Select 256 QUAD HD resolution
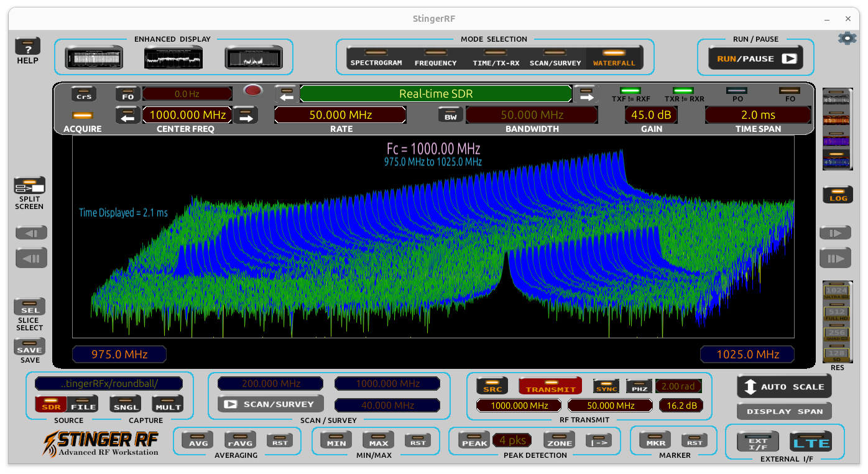 pos(836,333)
